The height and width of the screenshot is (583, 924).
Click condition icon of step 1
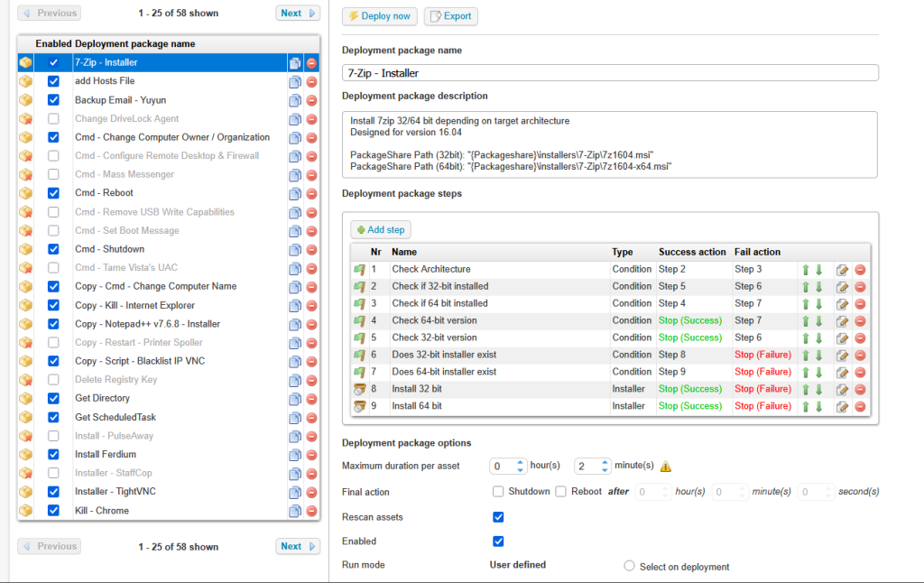pyautogui.click(x=359, y=270)
